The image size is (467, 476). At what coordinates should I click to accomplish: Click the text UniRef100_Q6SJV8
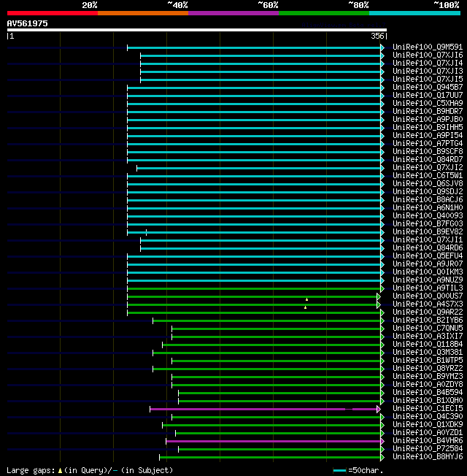click(x=428, y=184)
